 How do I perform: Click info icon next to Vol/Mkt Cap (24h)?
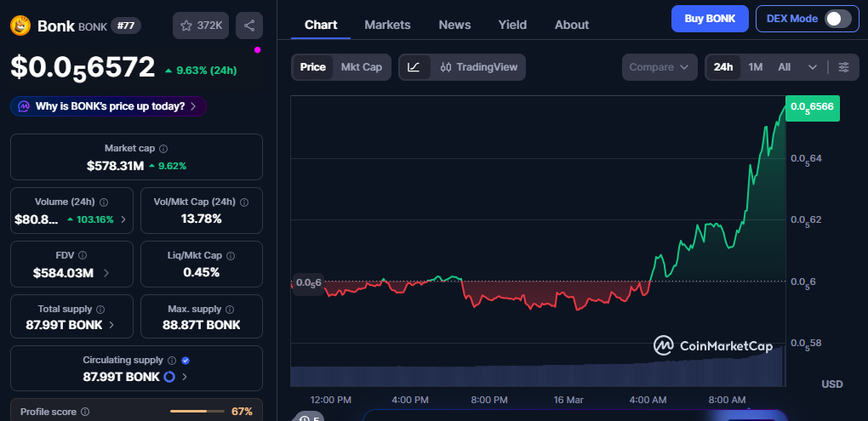pyautogui.click(x=245, y=202)
